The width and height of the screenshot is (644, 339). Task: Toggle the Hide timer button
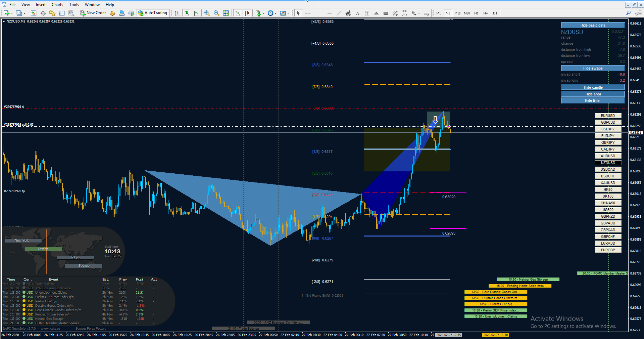pyautogui.click(x=593, y=100)
